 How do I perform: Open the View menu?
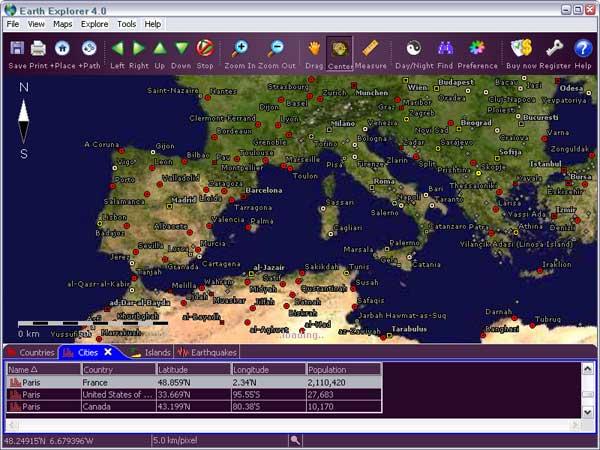click(36, 24)
